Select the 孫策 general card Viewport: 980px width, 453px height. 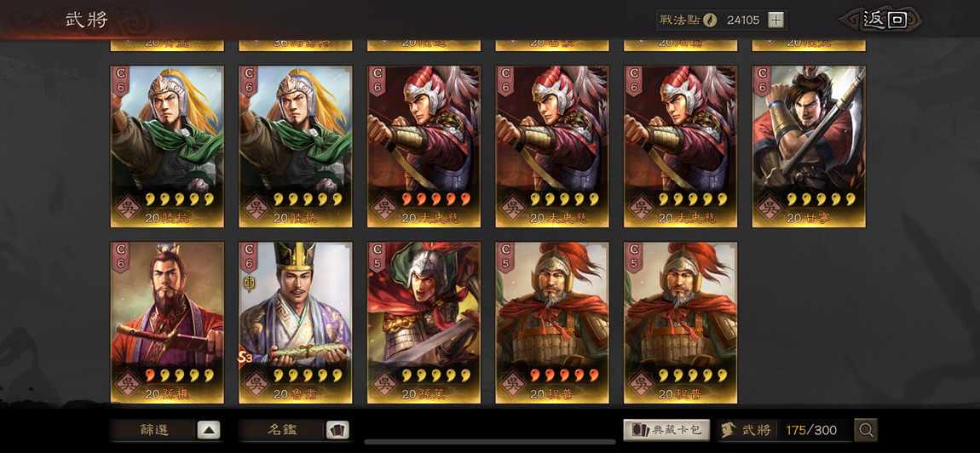tap(424, 323)
